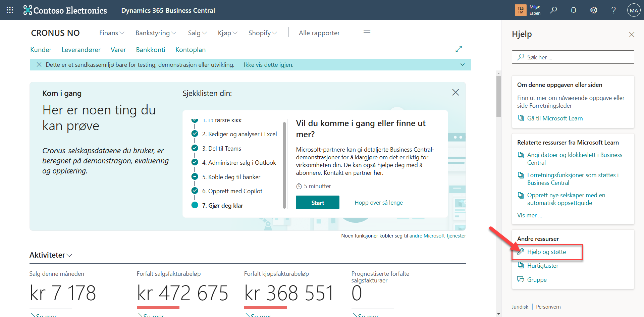Click the Start button
This screenshot has height=317, width=644.
coord(318,202)
